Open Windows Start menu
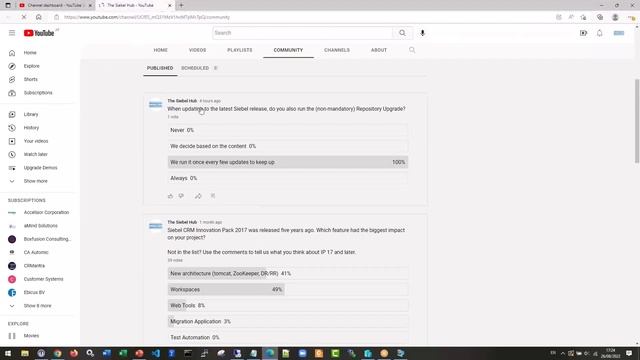640x360 pixels. pos(8,353)
